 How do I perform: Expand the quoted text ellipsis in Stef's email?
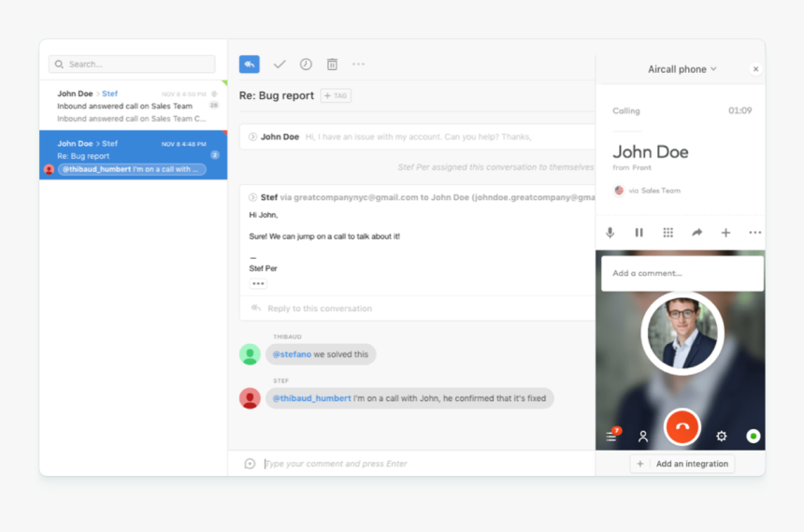[x=258, y=284]
